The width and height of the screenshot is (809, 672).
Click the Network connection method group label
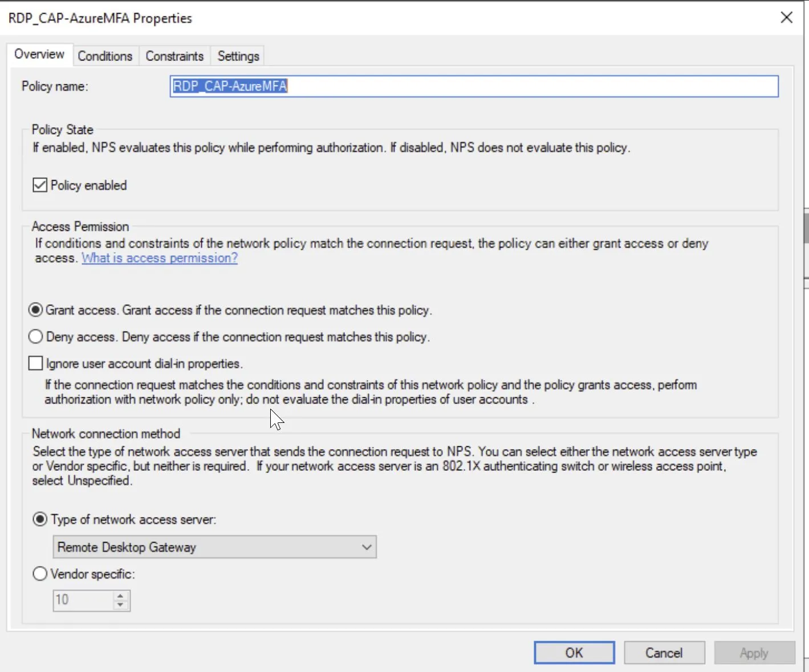(106, 434)
